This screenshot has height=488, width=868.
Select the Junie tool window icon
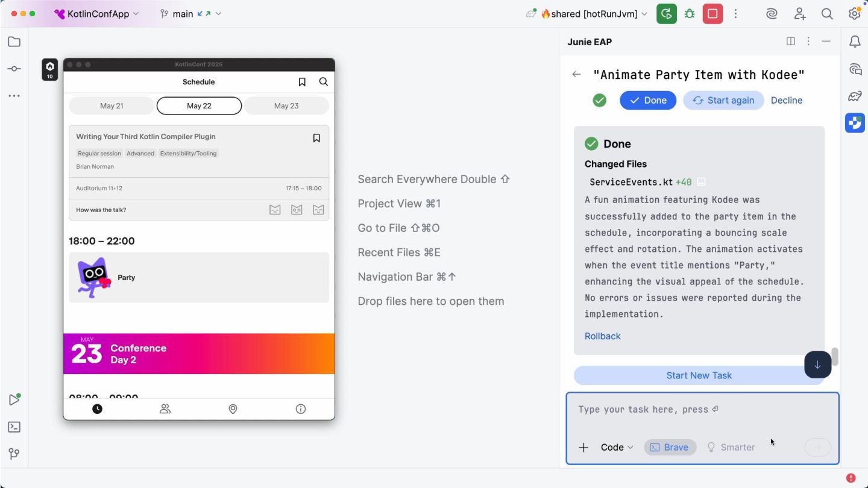coord(855,123)
